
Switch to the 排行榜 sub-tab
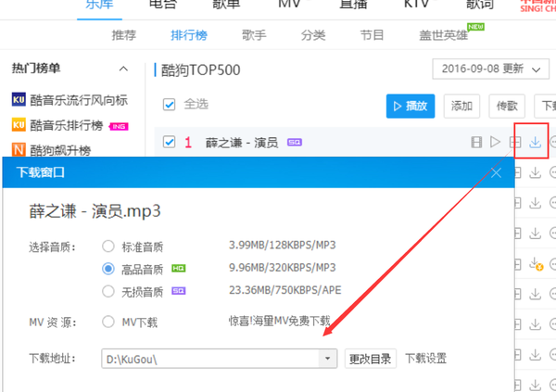pos(189,35)
